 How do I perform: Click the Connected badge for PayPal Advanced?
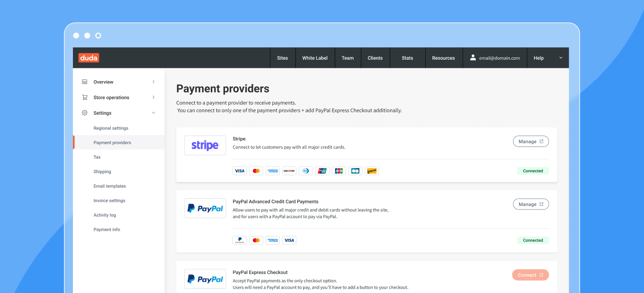point(533,240)
